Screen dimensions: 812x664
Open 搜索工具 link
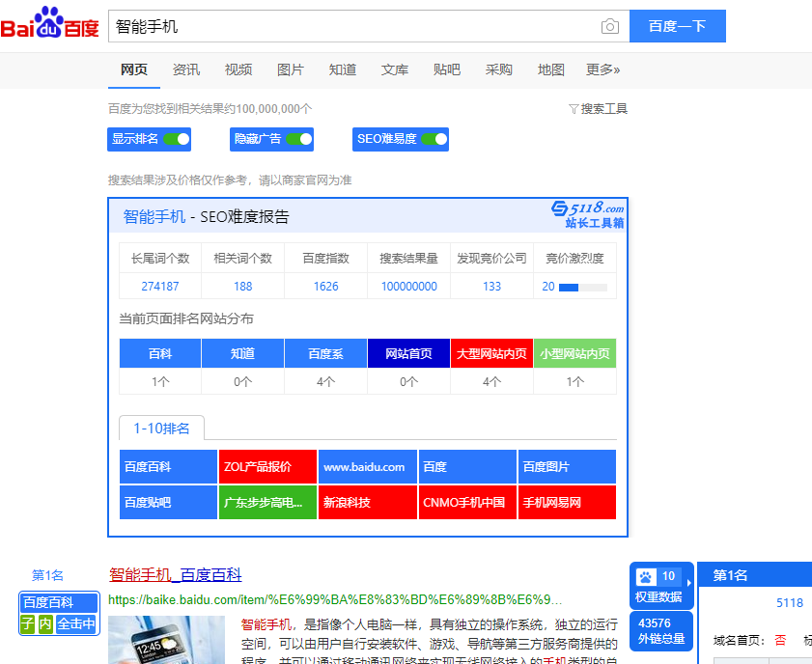(x=603, y=109)
